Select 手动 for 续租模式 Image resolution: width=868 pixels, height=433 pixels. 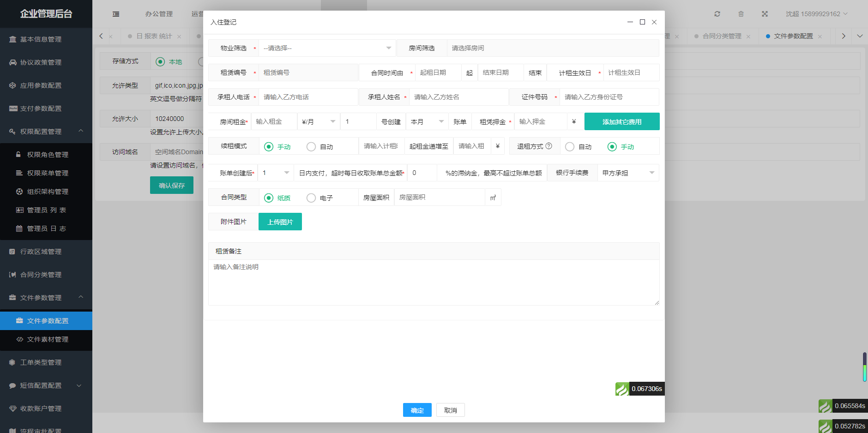(277, 147)
